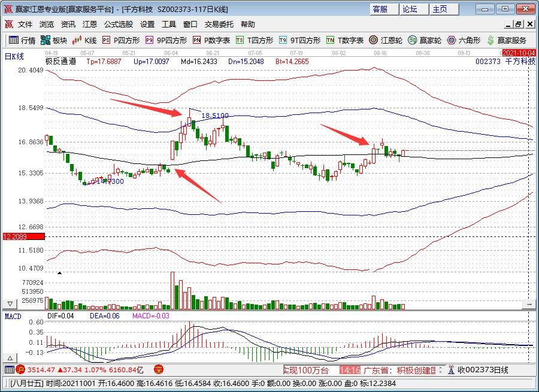Click the red 12.2089 price marker
The width and height of the screenshot is (539, 392).
coord(24,236)
